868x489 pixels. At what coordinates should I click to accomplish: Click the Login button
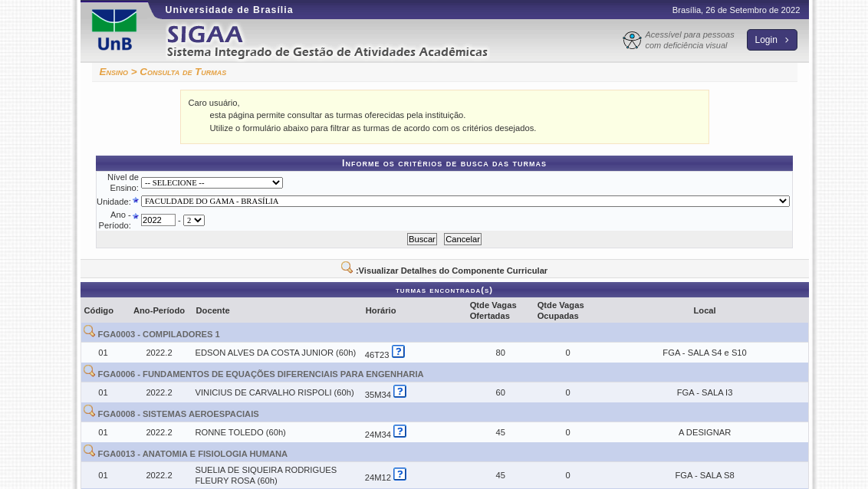coord(771,40)
